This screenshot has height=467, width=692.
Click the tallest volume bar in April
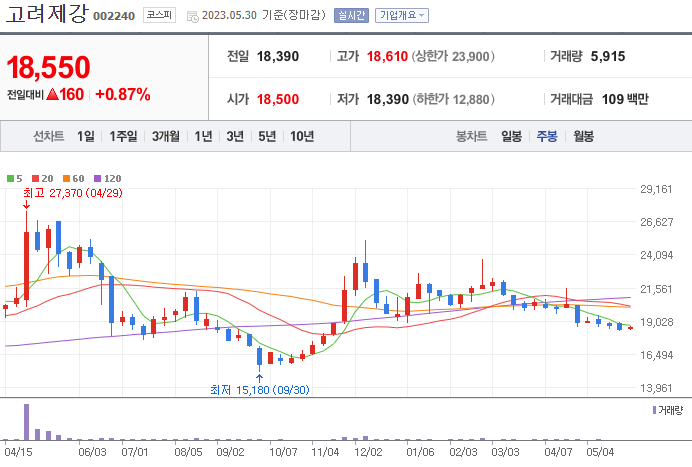point(26,422)
